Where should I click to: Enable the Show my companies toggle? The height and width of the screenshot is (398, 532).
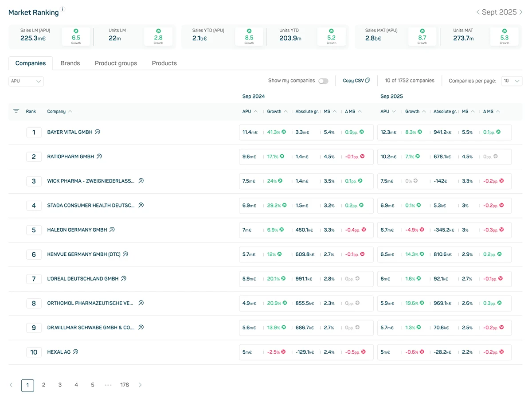point(324,81)
